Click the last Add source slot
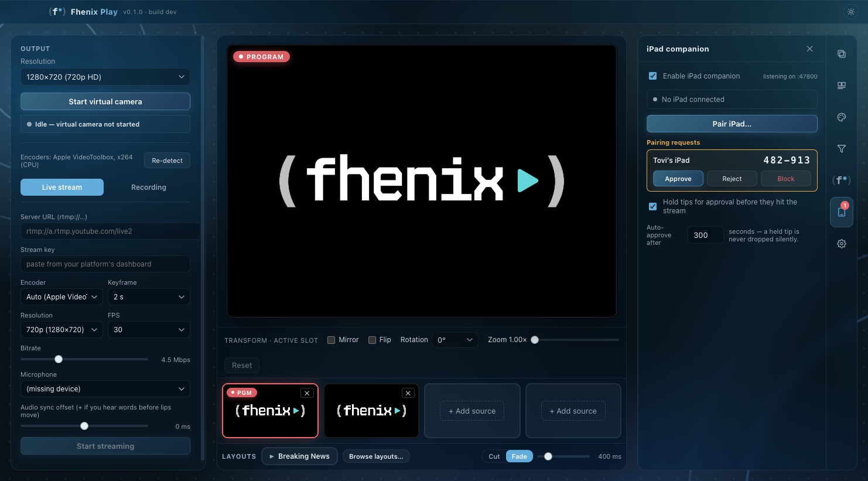This screenshot has height=481, width=868. [x=573, y=411]
